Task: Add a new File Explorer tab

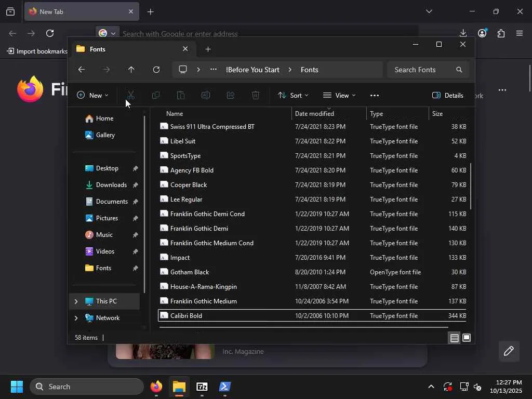Action: [208, 49]
